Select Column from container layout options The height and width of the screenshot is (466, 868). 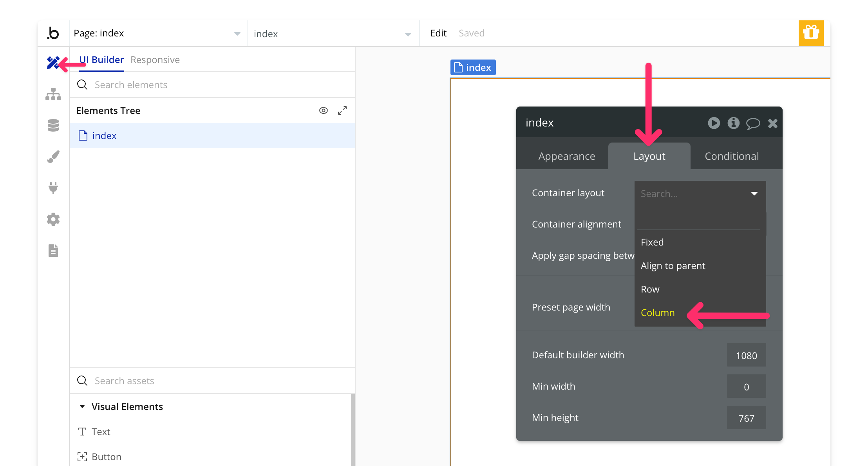tap(658, 312)
